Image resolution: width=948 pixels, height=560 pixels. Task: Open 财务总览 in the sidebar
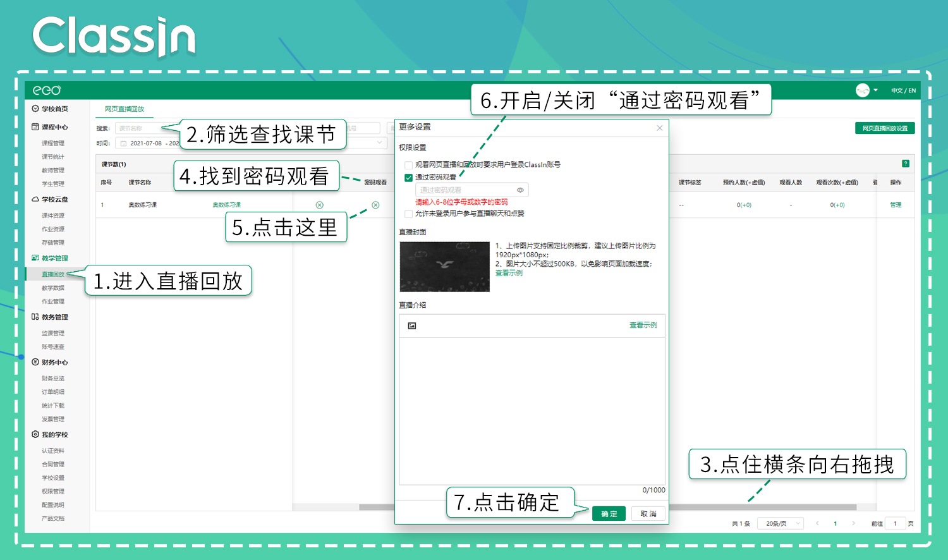(x=53, y=379)
